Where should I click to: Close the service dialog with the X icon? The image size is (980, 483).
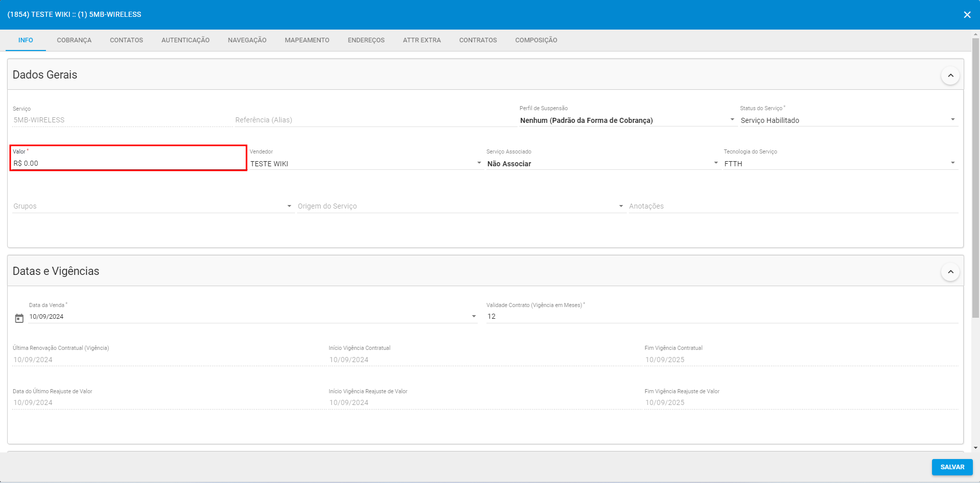click(967, 15)
